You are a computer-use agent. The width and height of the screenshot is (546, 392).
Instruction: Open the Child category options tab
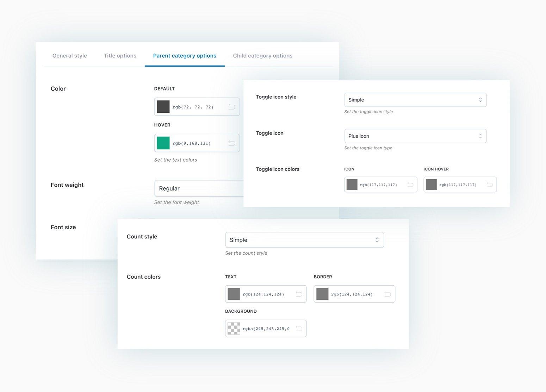pos(262,55)
